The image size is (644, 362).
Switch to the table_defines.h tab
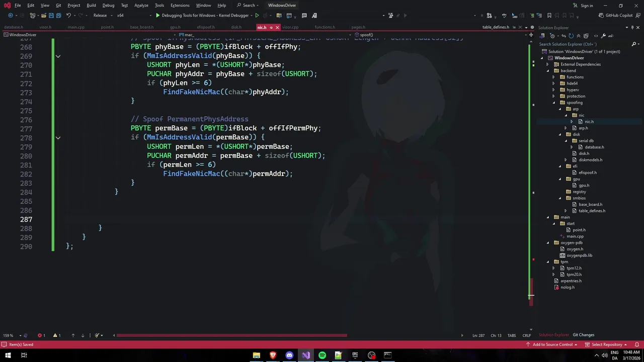496,27
